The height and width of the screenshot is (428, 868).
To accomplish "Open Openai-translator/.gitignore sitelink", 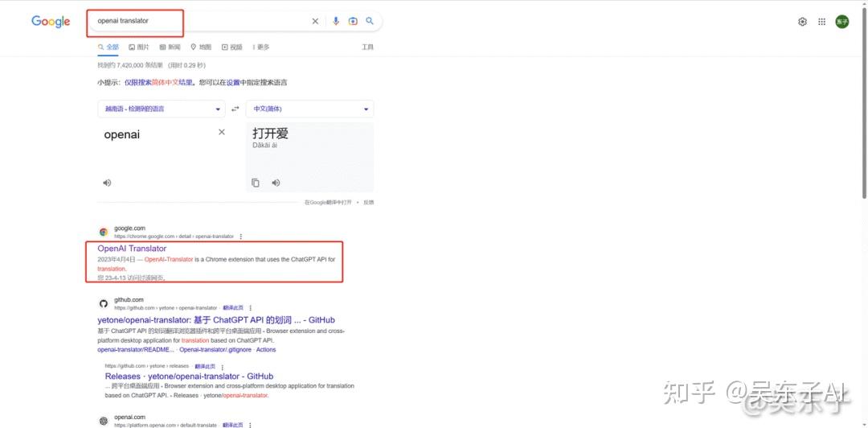I will [x=216, y=350].
